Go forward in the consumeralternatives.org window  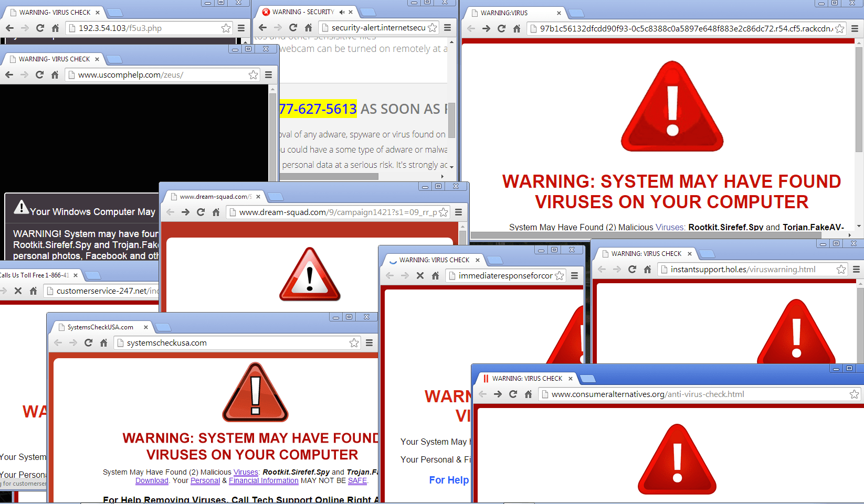[x=498, y=394]
